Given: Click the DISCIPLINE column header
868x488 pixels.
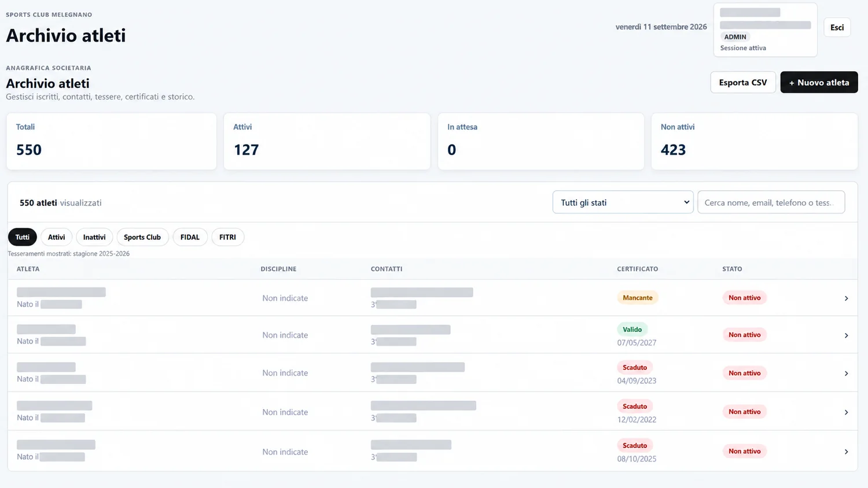Looking at the screenshot, I should point(278,269).
